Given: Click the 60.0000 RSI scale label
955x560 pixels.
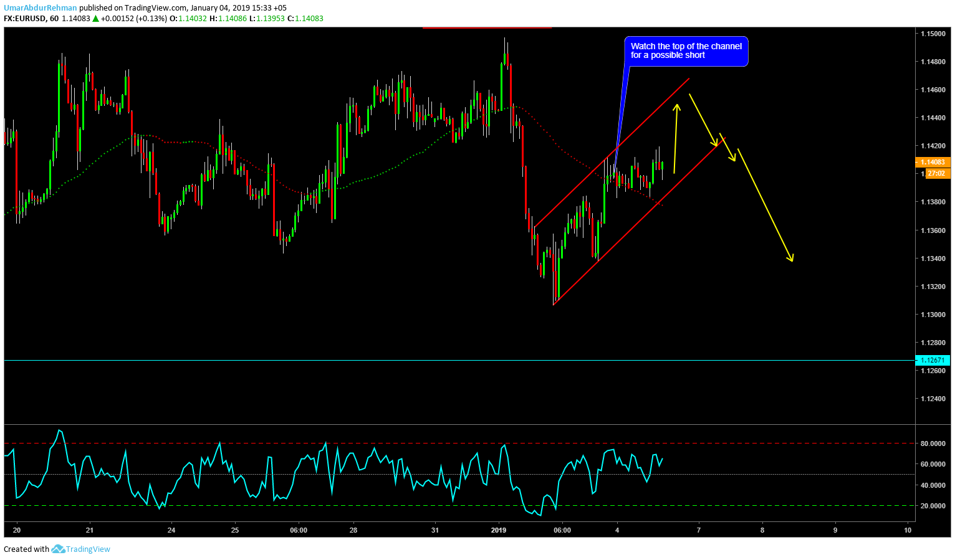Looking at the screenshot, I should pyautogui.click(x=933, y=464).
